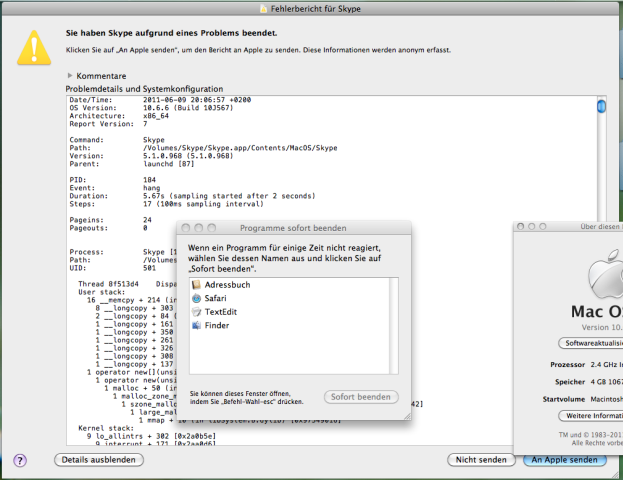
Task: Click the Startvolume label in About window
Action: coord(564,399)
